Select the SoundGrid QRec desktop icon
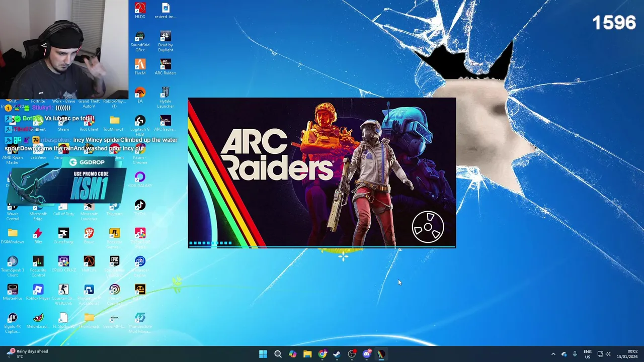The width and height of the screenshot is (644, 362). 140,42
